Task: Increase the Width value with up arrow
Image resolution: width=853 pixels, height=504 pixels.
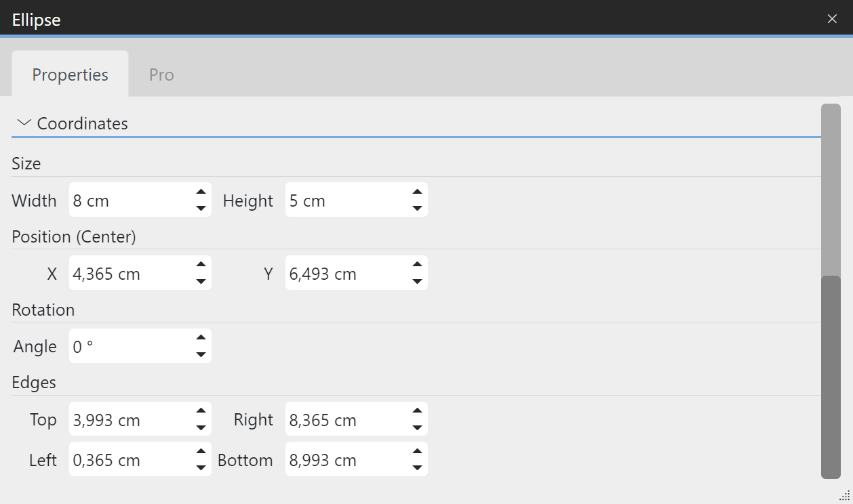Action: point(201,192)
